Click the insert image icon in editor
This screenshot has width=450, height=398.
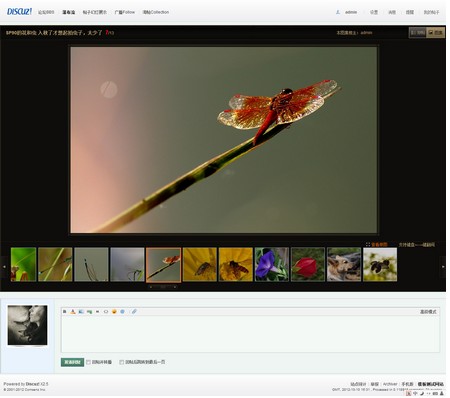(x=81, y=312)
